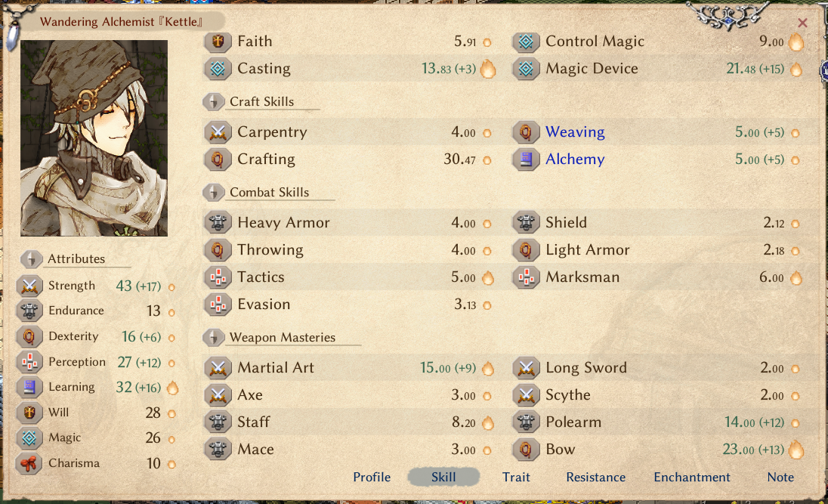828x504 pixels.
Task: Click the Martial Art crossed-swords icon
Action: pyautogui.click(x=218, y=368)
